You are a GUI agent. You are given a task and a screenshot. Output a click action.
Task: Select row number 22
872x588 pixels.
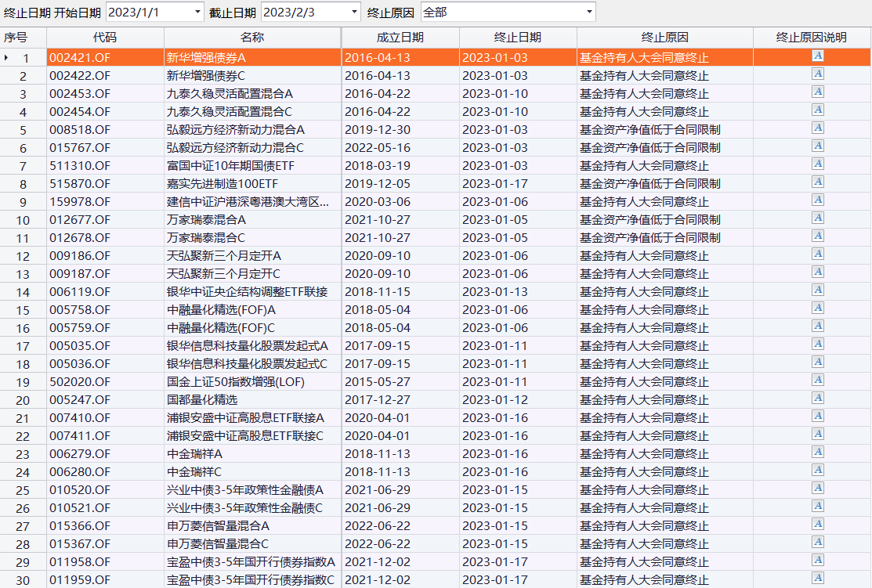click(x=23, y=436)
